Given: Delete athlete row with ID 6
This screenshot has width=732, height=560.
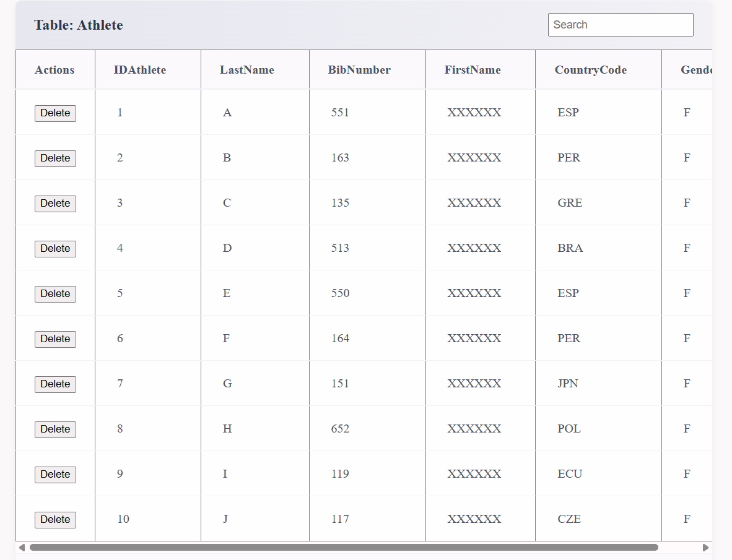Looking at the screenshot, I should 55,340.
